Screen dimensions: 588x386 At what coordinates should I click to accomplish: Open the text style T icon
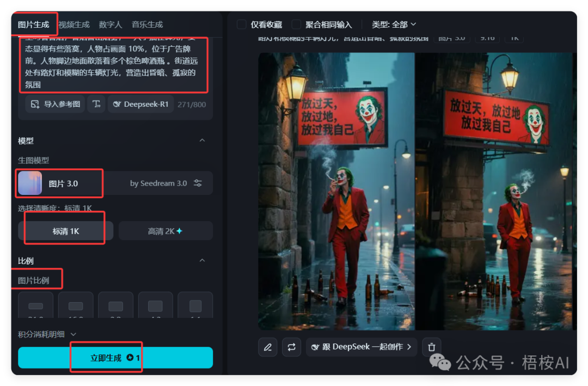(96, 105)
